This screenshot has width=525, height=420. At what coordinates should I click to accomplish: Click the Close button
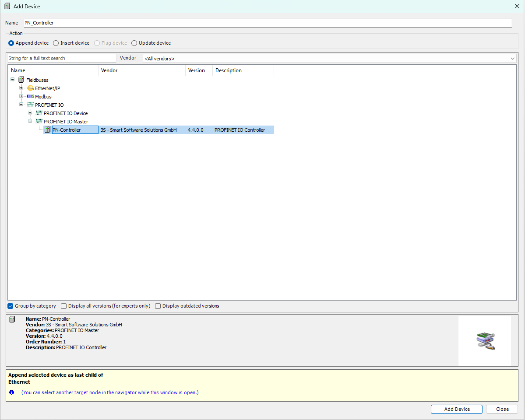pyautogui.click(x=502, y=409)
